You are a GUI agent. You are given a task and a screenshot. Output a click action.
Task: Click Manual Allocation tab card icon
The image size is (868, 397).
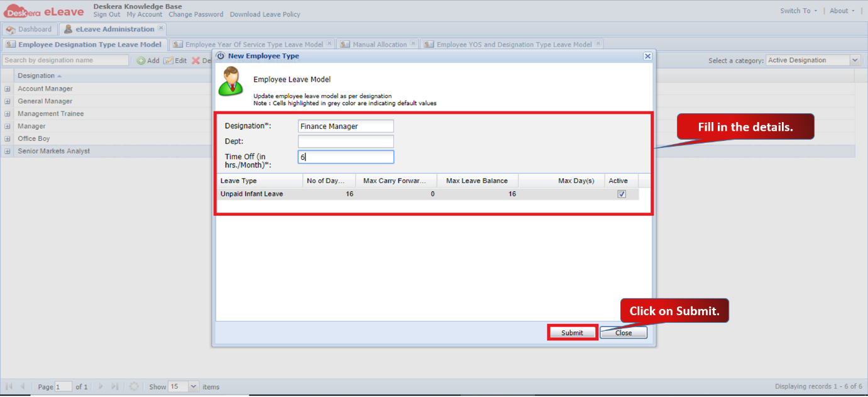coord(345,45)
